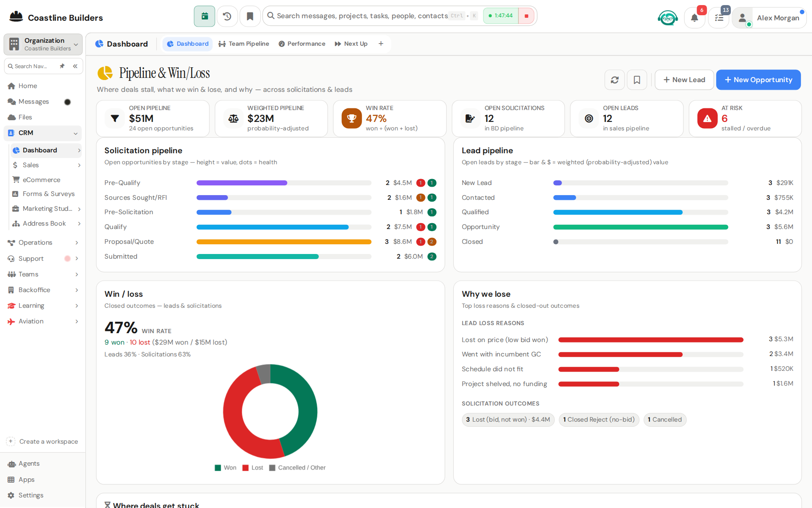Screen dimensions: 812x508
Task: Open the task checklist icon
Action: point(719,18)
